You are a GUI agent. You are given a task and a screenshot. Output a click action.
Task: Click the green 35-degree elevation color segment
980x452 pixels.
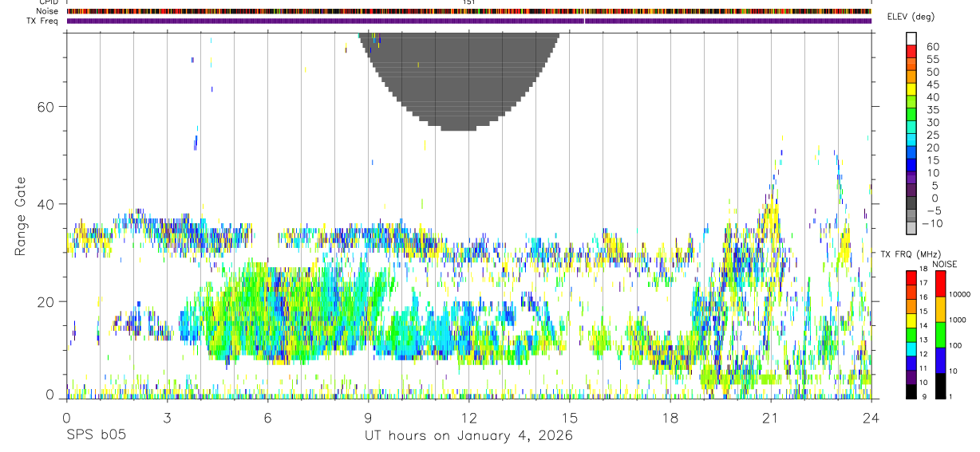click(911, 115)
